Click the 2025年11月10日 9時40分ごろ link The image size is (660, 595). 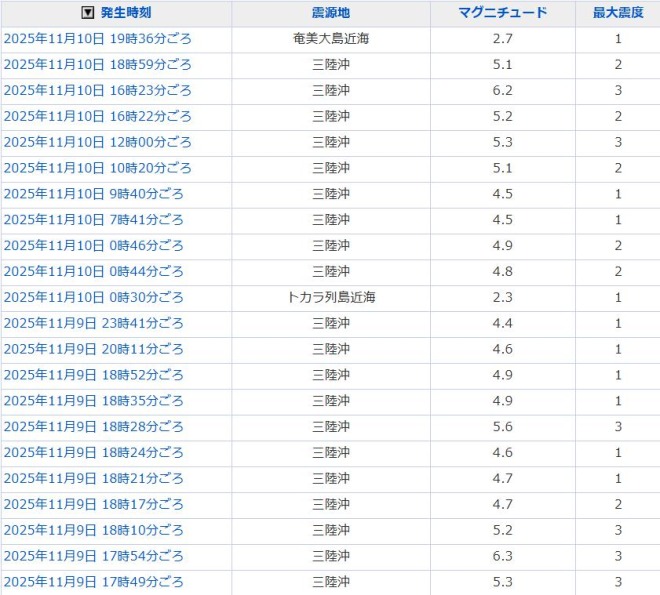click(x=93, y=194)
